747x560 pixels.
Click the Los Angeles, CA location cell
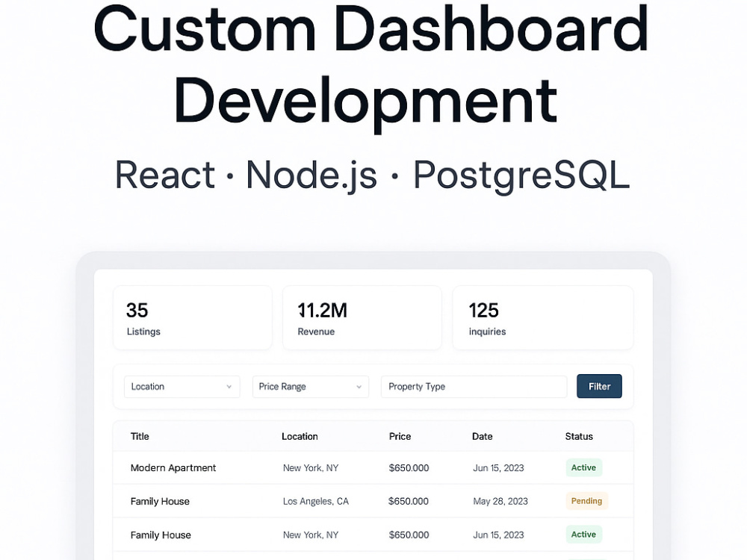tap(315, 501)
